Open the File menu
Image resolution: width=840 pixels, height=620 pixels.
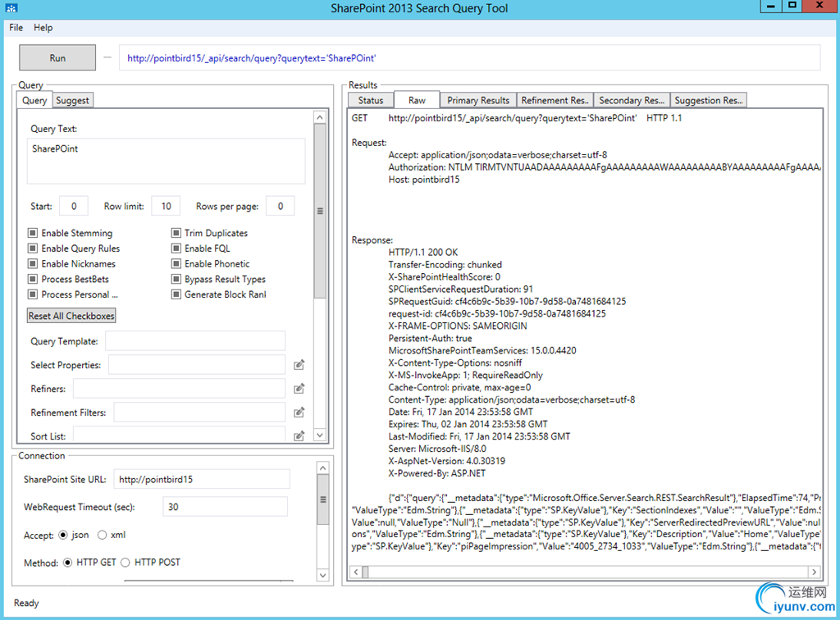(16, 27)
